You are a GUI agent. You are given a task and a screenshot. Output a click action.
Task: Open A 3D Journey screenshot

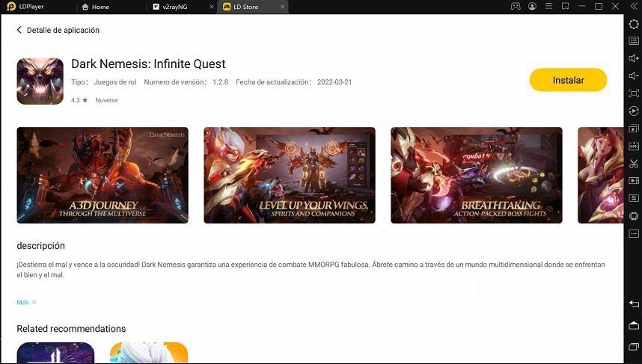pyautogui.click(x=103, y=175)
